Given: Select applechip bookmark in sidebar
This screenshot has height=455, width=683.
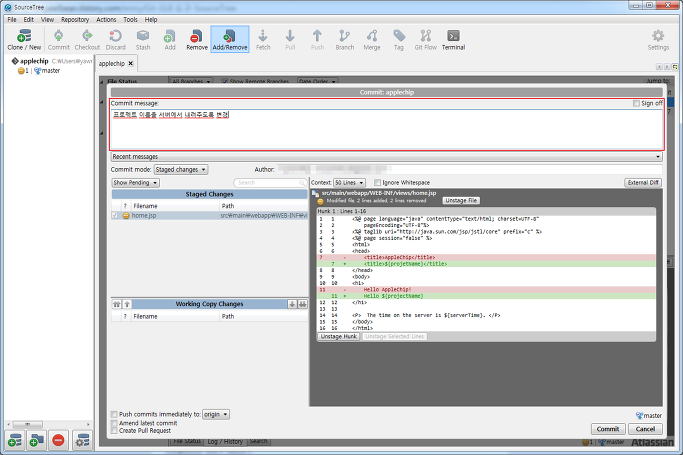Looking at the screenshot, I should 34,61.
